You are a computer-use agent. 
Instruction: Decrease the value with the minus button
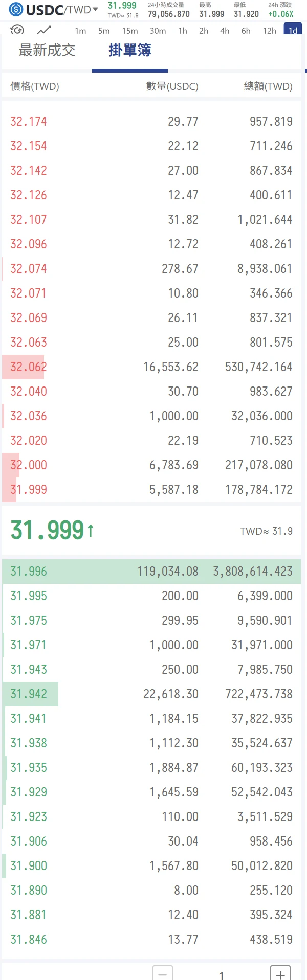coord(162,973)
